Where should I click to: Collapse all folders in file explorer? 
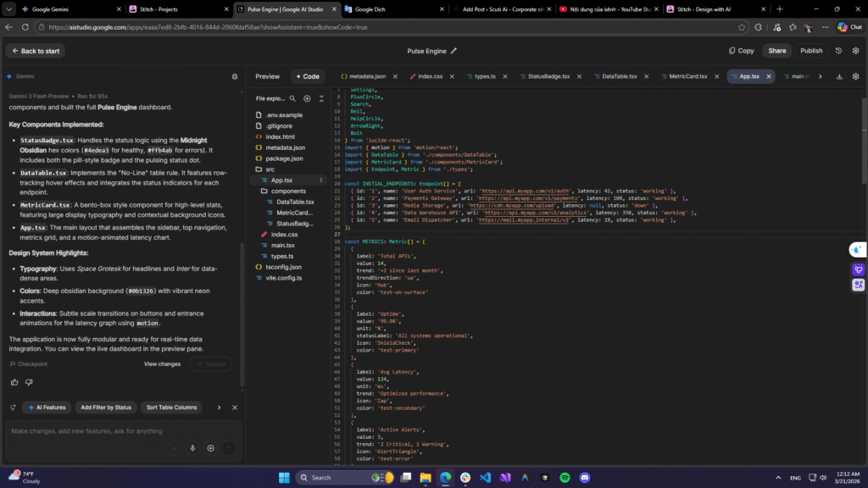coord(320,98)
